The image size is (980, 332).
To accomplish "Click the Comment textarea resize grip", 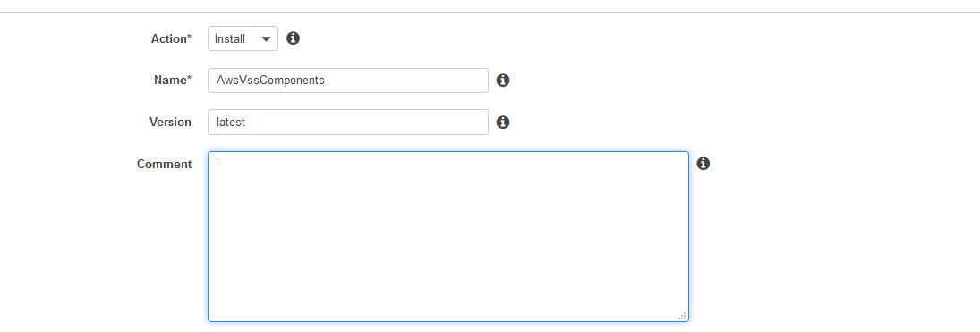I will (x=682, y=316).
